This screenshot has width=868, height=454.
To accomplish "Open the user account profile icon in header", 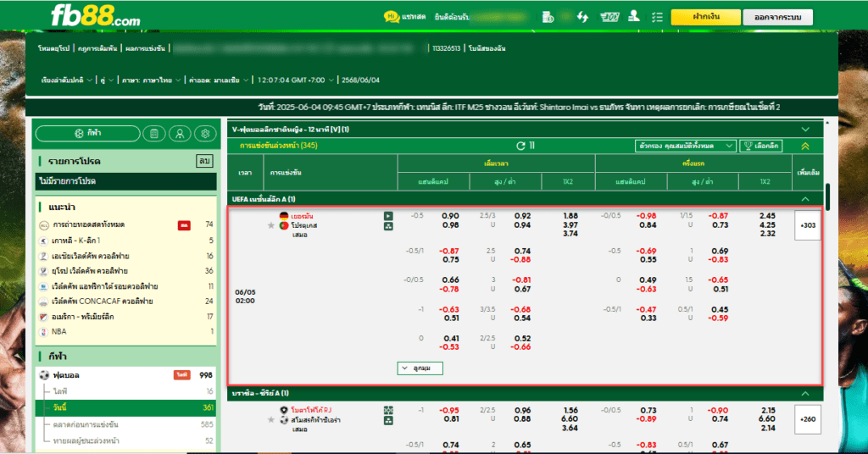I will [634, 17].
